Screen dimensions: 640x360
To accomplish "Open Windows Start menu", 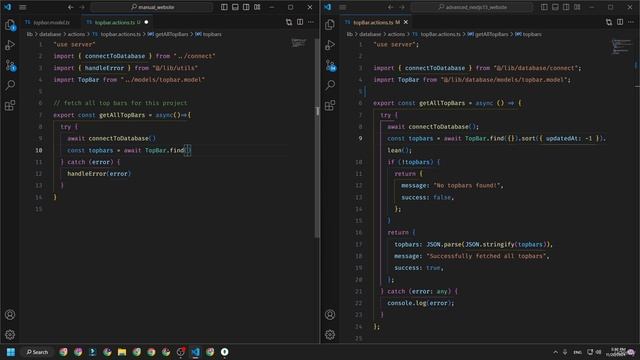I will click(11, 352).
